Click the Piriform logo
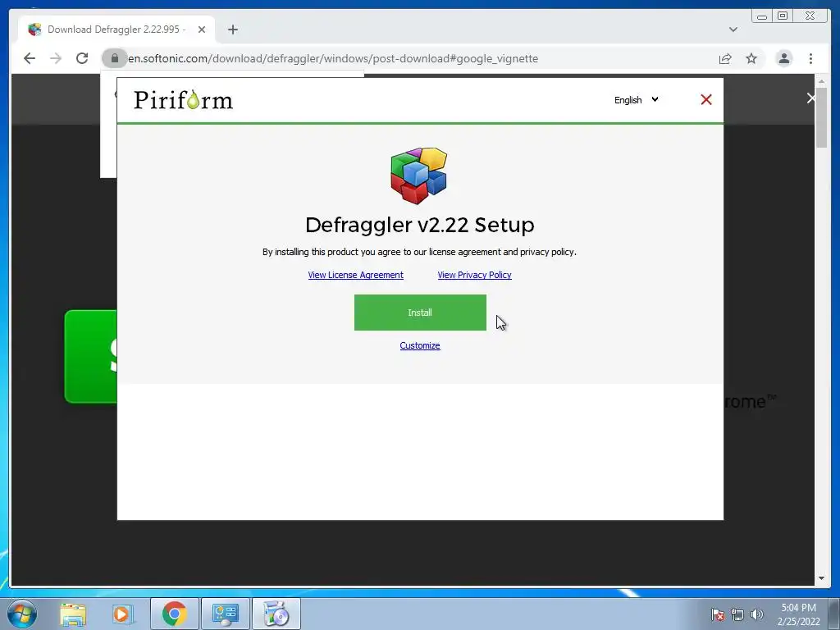 183,99
